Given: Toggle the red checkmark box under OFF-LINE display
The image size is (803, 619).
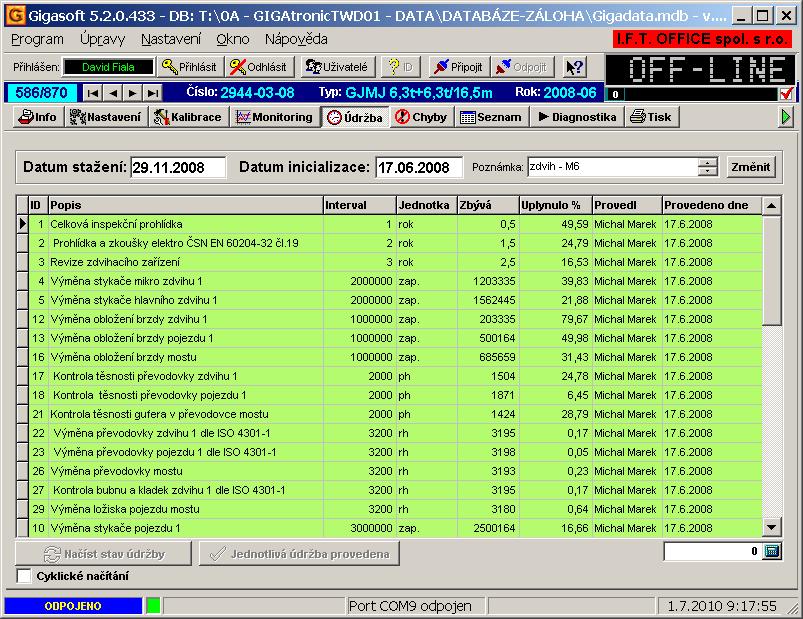Looking at the screenshot, I should tap(787, 94).
